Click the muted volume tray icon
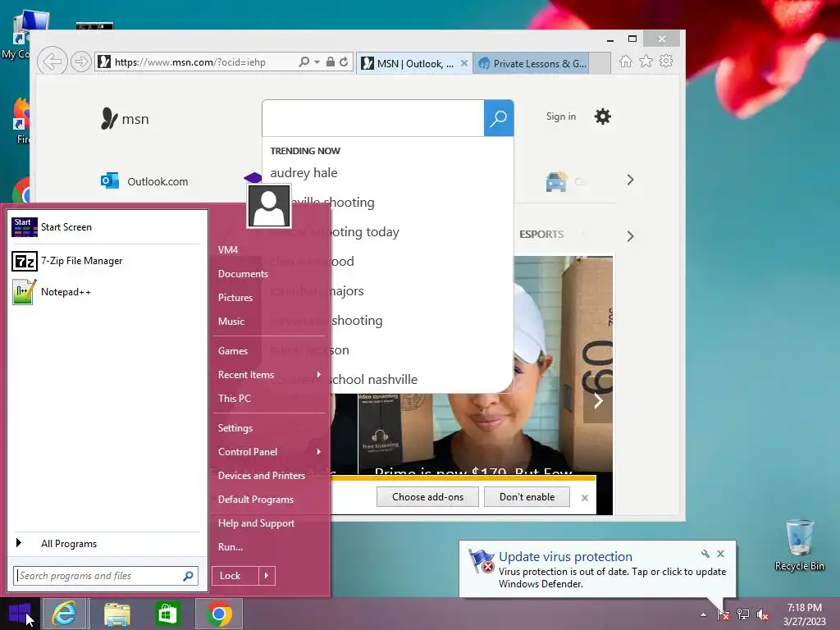The width and height of the screenshot is (840, 630). 763,614
